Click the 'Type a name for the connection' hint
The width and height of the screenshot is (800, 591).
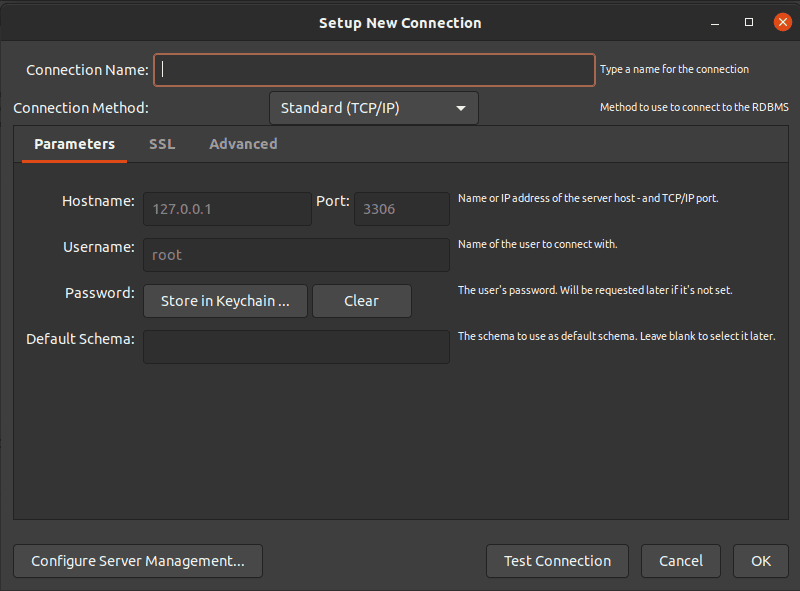(674, 69)
